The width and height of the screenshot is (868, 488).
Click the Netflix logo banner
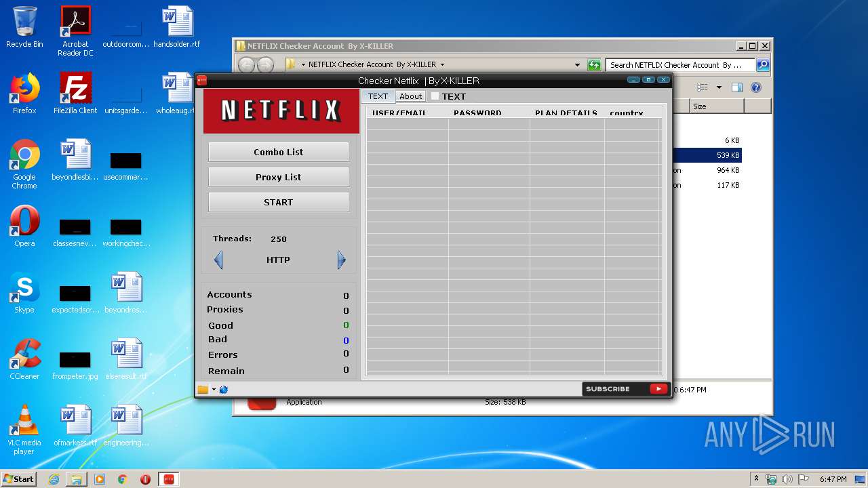click(x=281, y=110)
